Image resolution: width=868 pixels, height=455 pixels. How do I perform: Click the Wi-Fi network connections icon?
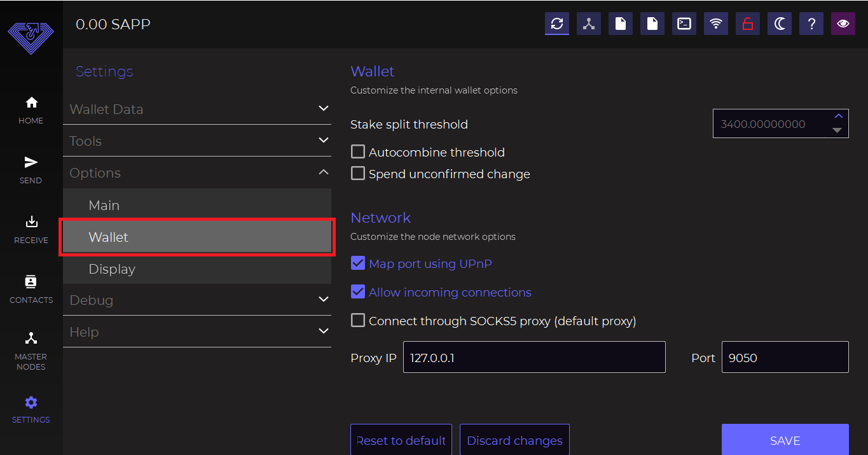tap(716, 24)
